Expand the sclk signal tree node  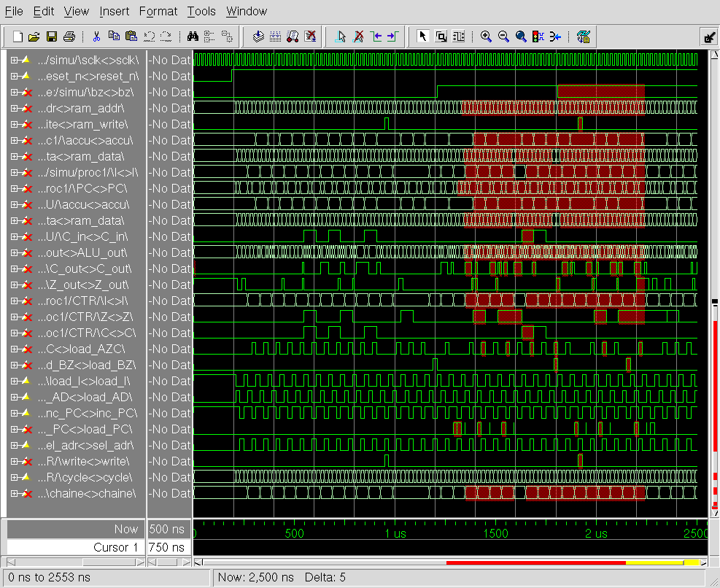pos(14,60)
